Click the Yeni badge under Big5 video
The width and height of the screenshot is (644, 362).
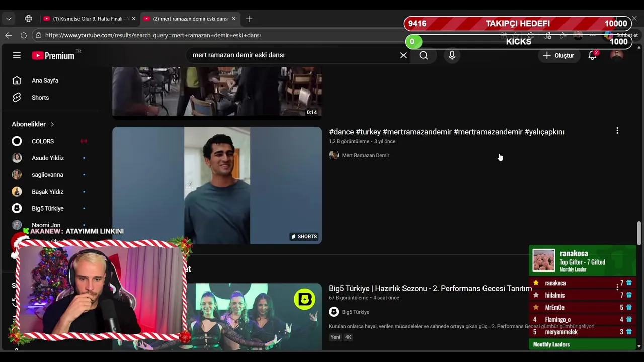coord(335,337)
